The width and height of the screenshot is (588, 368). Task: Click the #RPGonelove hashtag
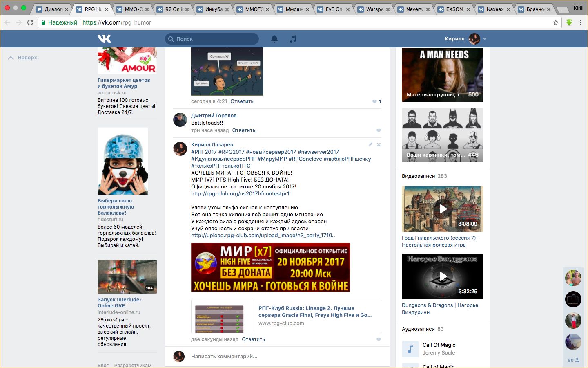[305, 159]
